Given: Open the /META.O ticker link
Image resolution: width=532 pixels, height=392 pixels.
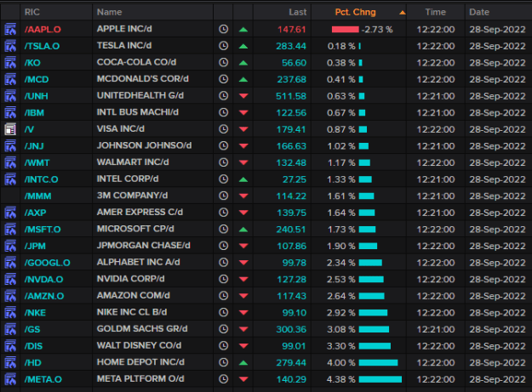Looking at the screenshot, I should [43, 379].
